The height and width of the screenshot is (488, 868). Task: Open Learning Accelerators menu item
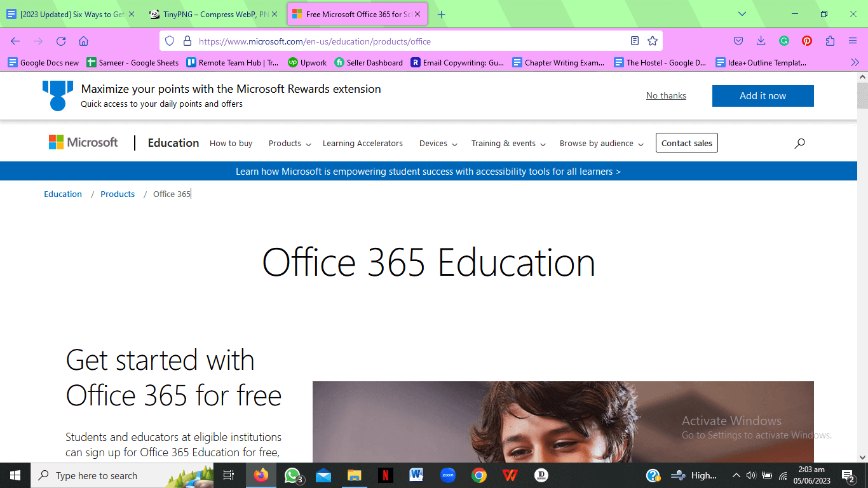tap(363, 144)
